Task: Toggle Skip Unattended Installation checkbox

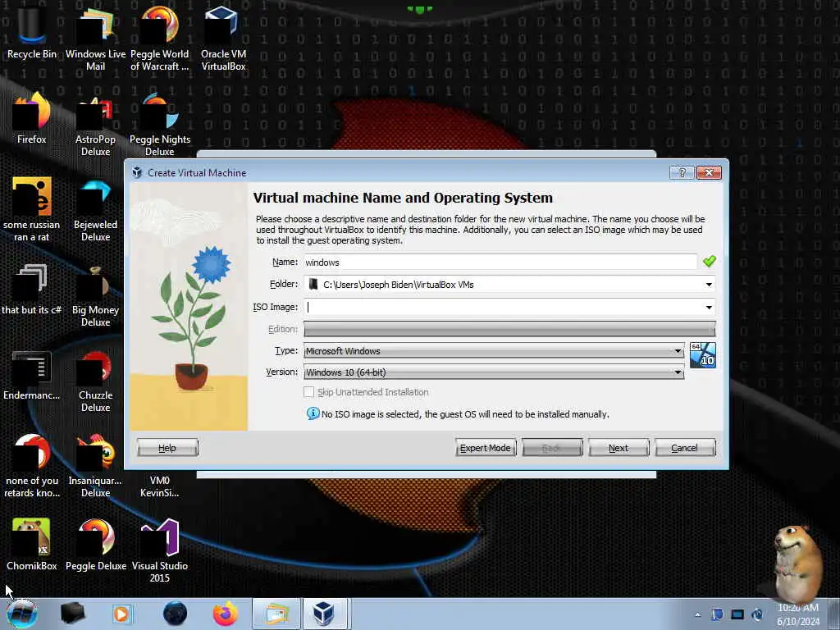Action: click(x=309, y=392)
